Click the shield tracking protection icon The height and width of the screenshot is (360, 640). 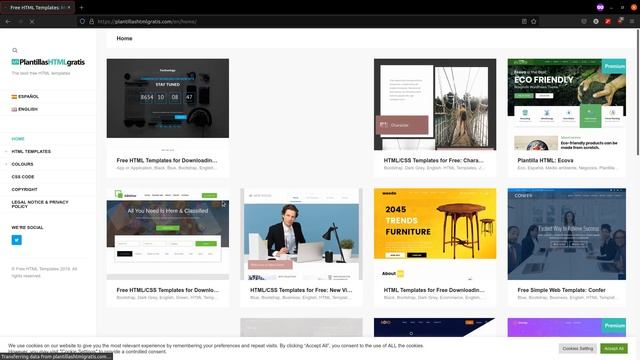pyautogui.click(x=82, y=21)
